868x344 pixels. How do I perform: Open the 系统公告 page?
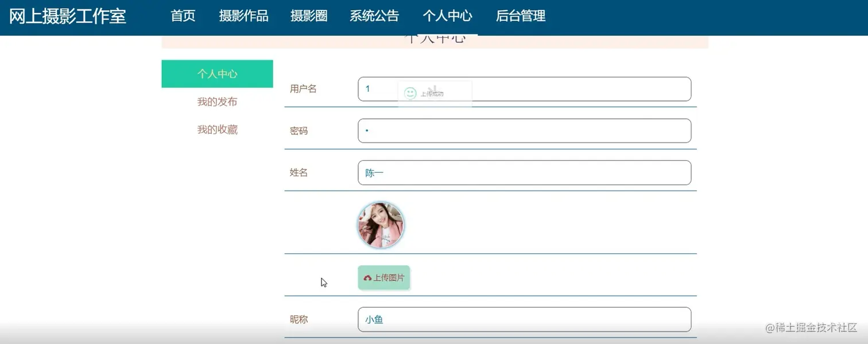click(x=374, y=16)
